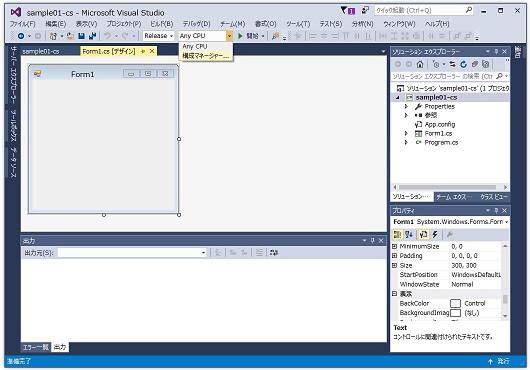Viewport: 530px width, 370px height.
Task: Expand the Size property row
Action: pyautogui.click(x=394, y=266)
